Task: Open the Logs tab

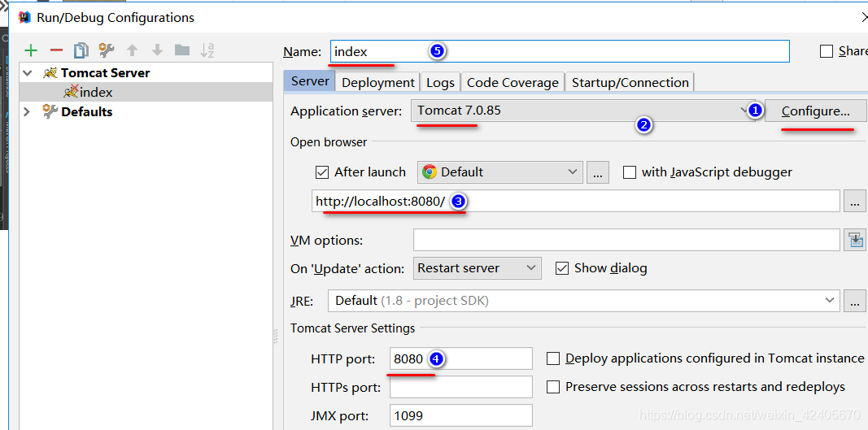Action: [441, 82]
